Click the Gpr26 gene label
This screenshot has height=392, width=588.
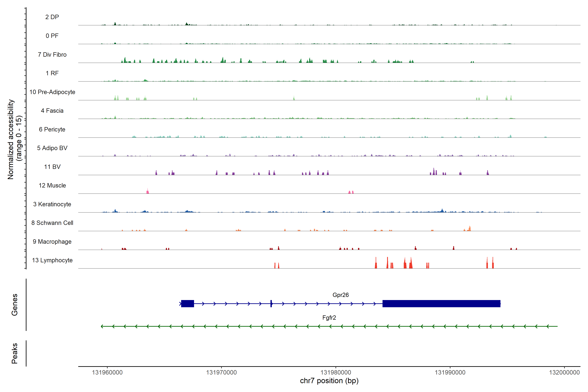pyautogui.click(x=340, y=295)
